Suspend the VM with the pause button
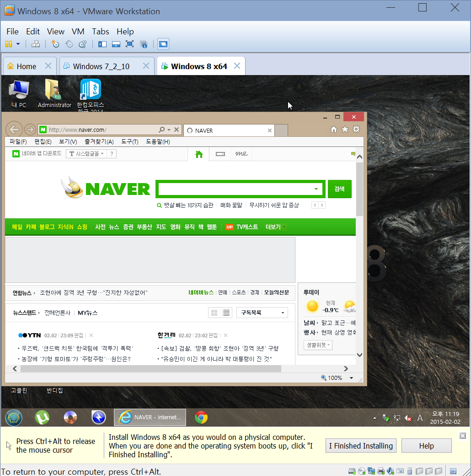 (9, 44)
